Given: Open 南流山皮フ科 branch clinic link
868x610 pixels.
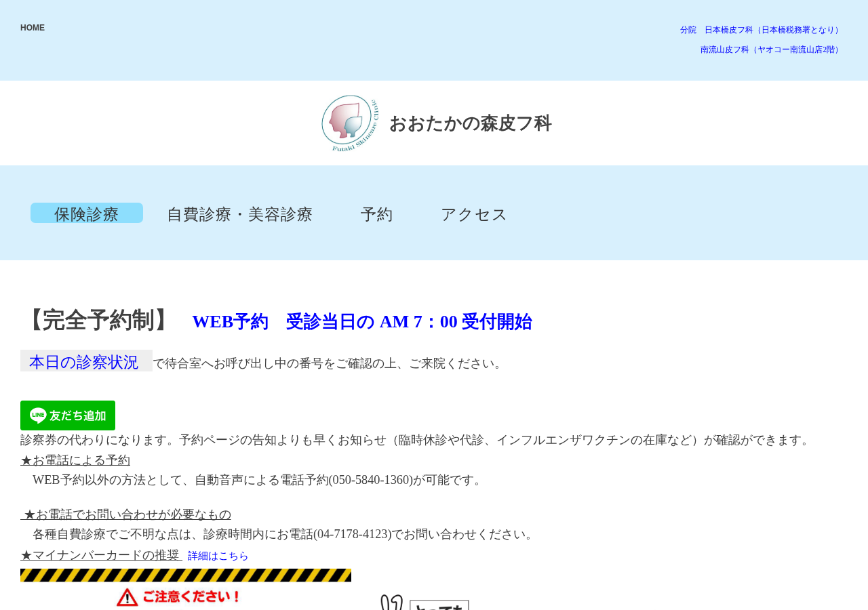Looking at the screenshot, I should 771,49.
